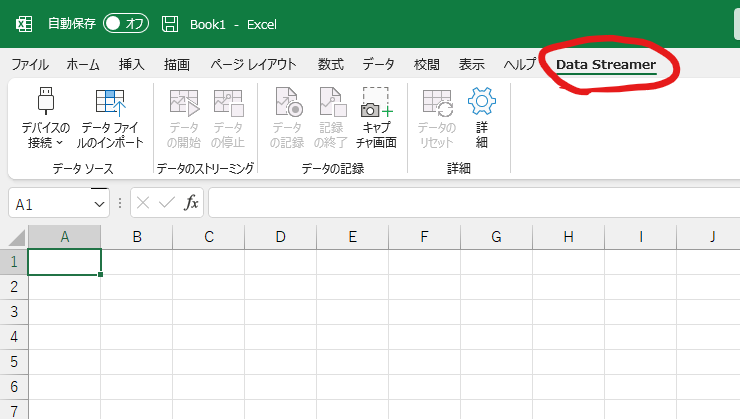This screenshot has height=419, width=740.
Task: Click the キャプチャ画面 (Capture Screen) icon
Action: coord(376,103)
